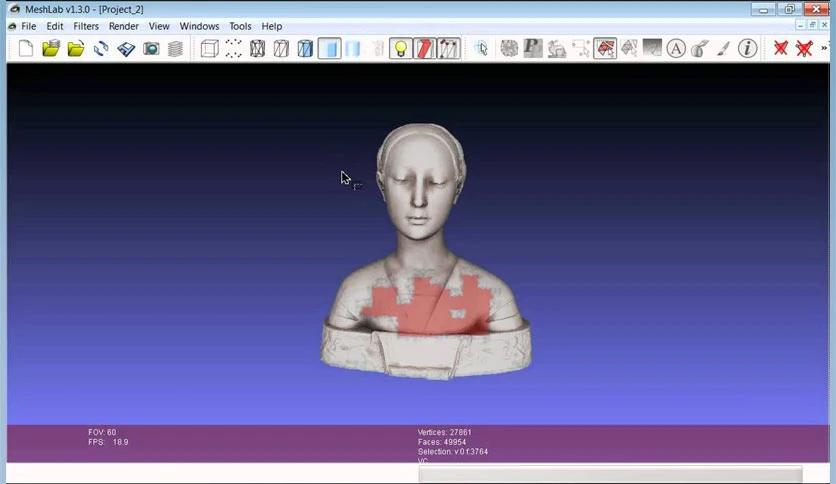Click the circled A align tool
This screenshot has height=484, width=836.
[x=676, y=49]
